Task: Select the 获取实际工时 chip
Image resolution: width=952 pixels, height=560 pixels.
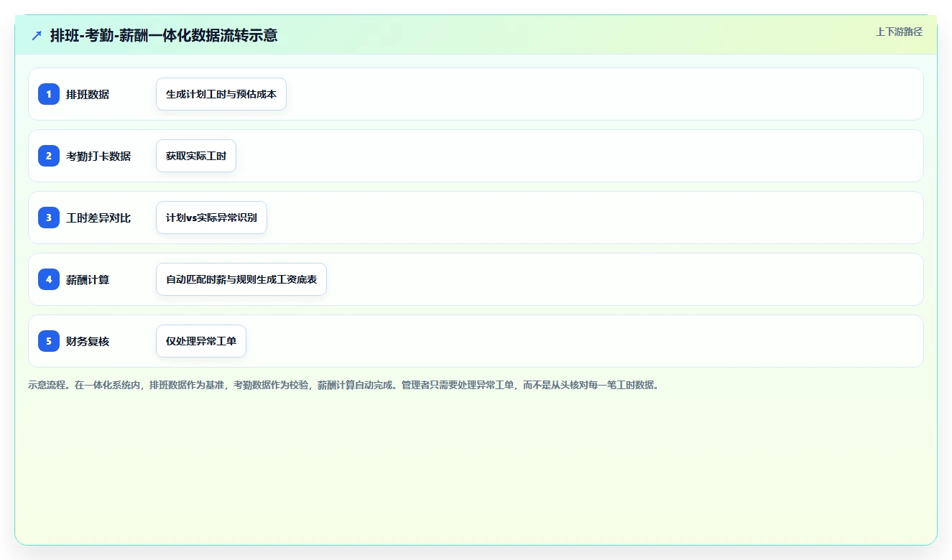Action: [196, 156]
